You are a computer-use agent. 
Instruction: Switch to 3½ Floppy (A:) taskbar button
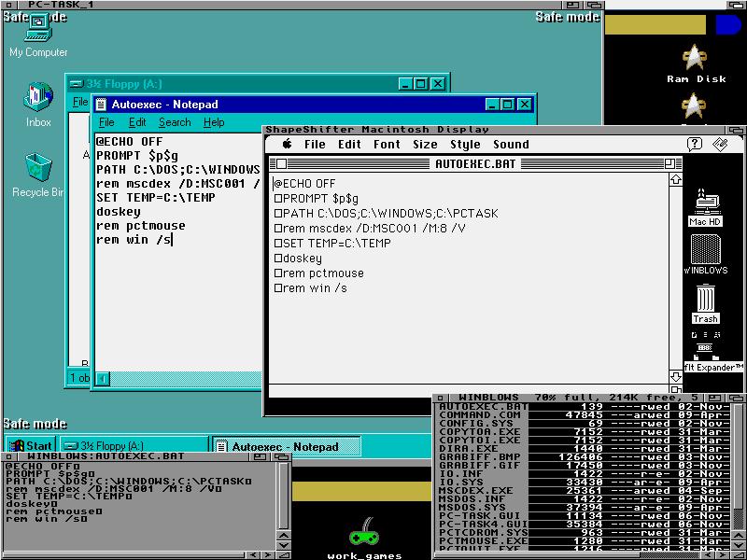point(134,446)
